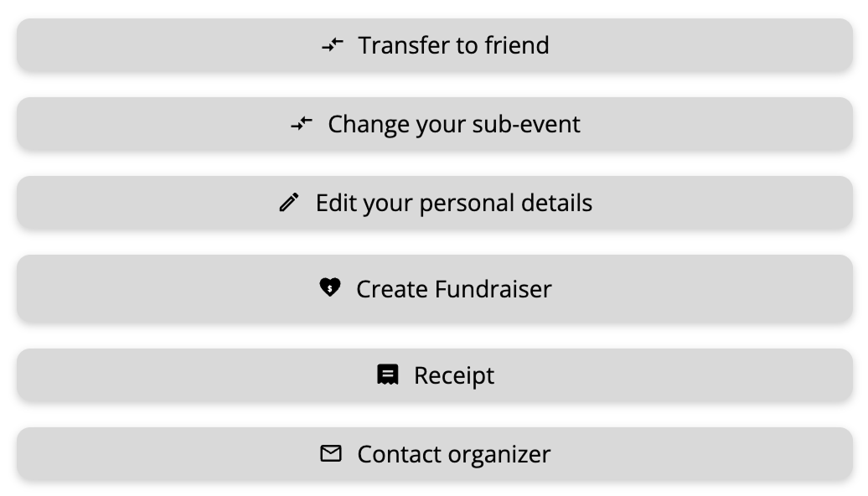868x496 pixels.
Task: Click the "Receipt" text label
Action: click(453, 375)
